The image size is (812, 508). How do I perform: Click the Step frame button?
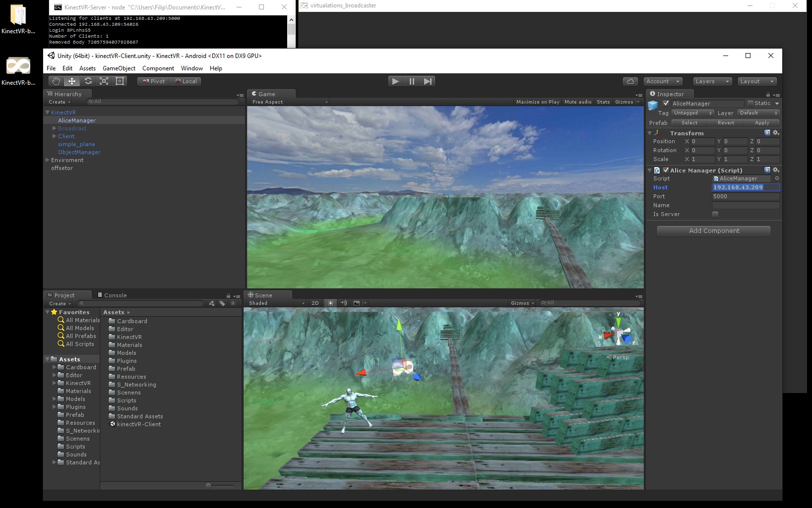[428, 81]
